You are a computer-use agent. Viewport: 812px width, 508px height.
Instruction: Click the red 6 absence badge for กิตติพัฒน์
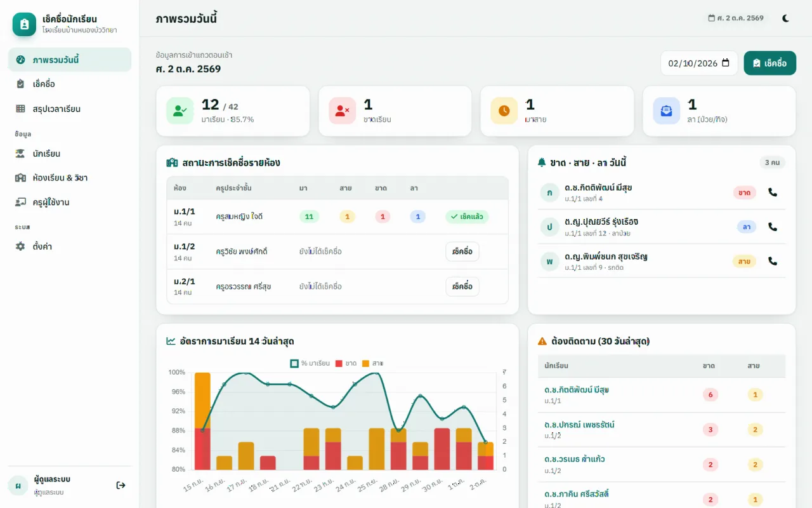(x=710, y=395)
